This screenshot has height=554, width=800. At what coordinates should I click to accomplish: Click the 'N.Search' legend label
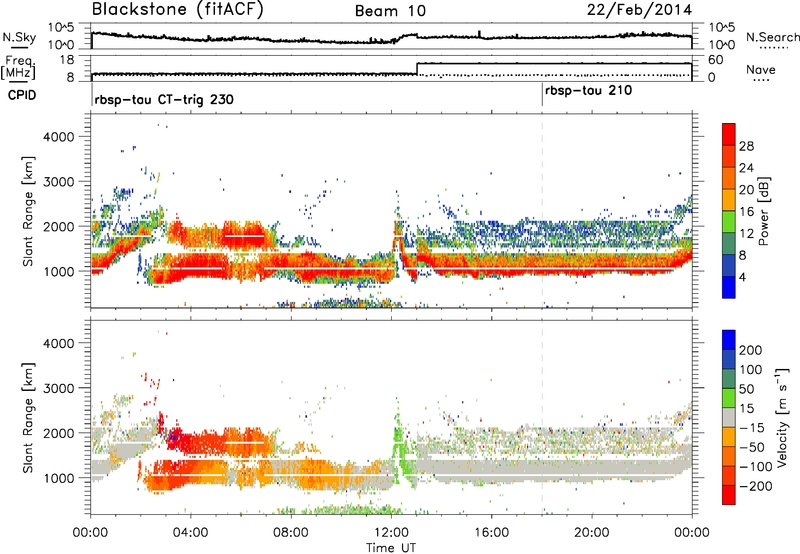click(772, 37)
